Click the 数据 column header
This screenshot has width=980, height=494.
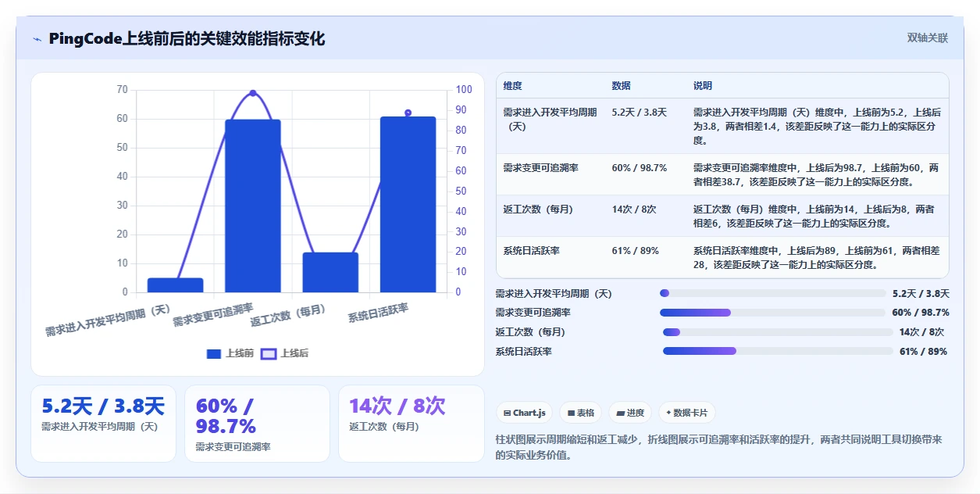tap(622, 85)
